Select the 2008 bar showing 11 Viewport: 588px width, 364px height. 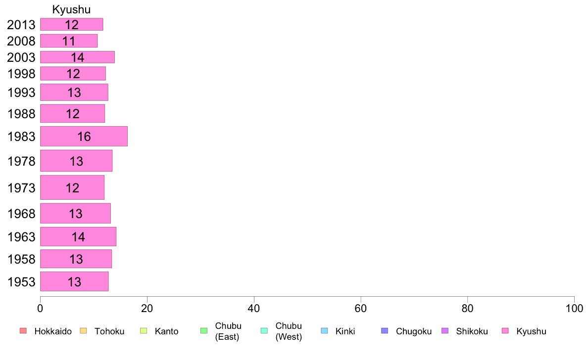pos(69,41)
